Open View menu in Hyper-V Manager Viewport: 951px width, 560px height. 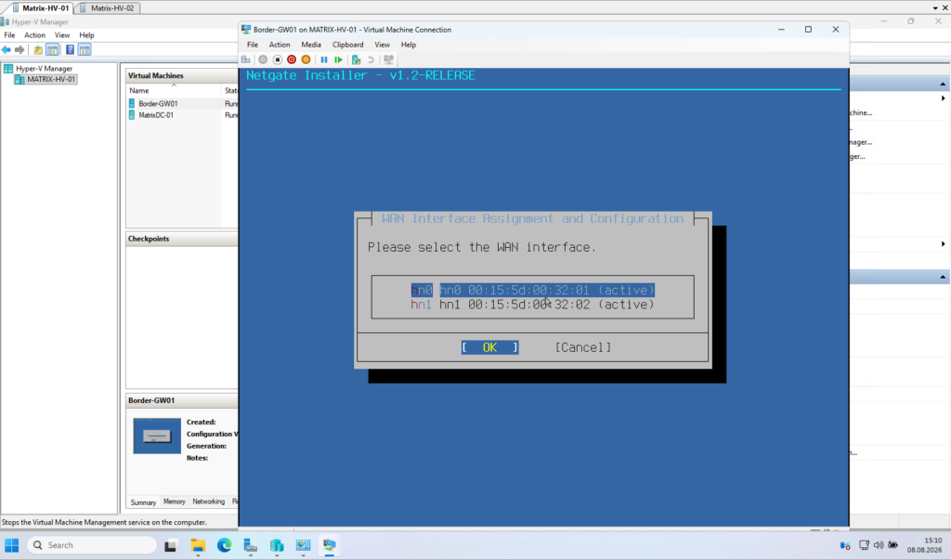tap(62, 35)
